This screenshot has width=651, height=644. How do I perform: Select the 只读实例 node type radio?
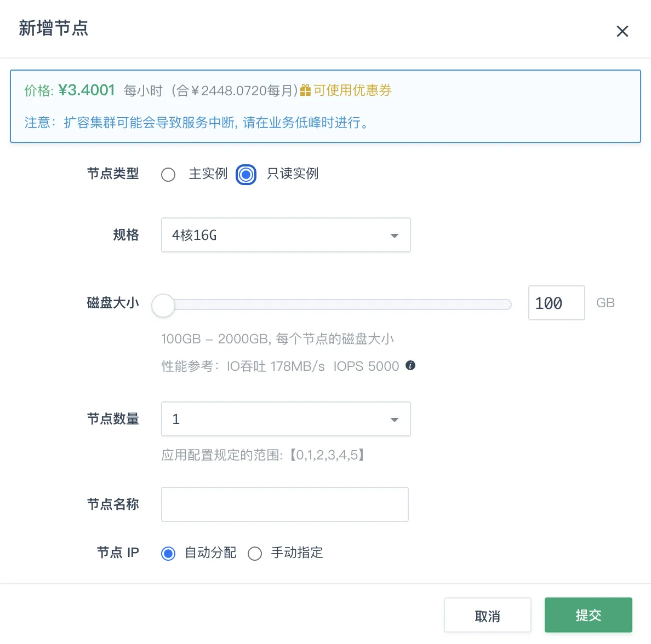[x=246, y=174]
